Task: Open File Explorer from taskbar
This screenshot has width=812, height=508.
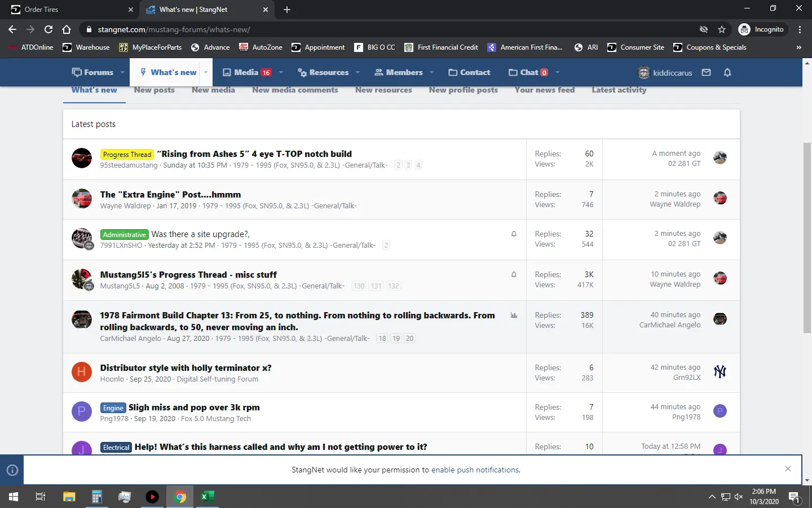Action: (x=69, y=497)
